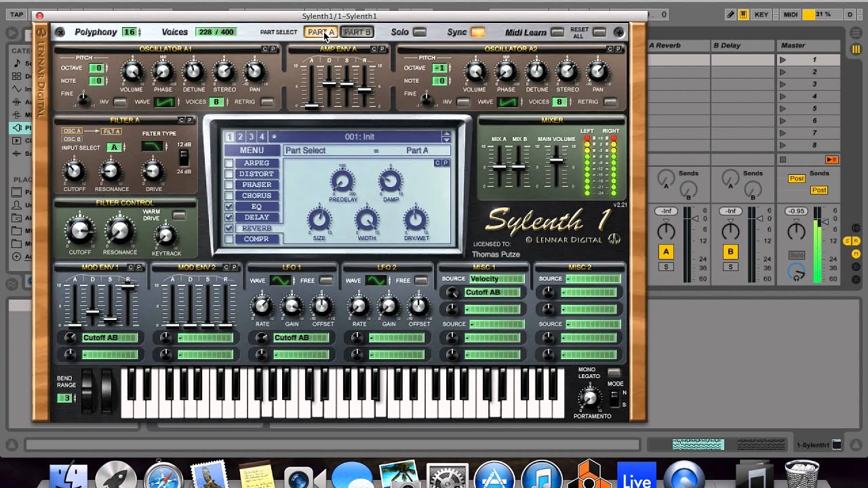Viewport: 868px width, 488px height.
Task: Enable the CHORUS effect checkbox
Action: point(229,196)
